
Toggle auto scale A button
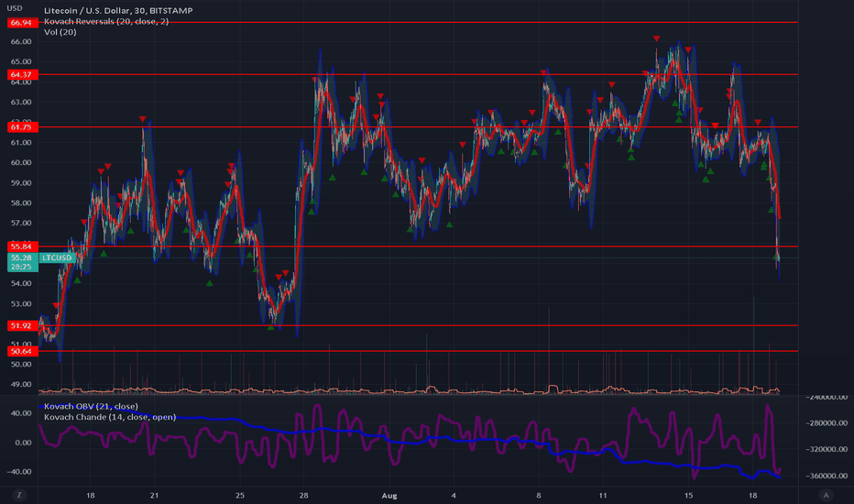click(x=826, y=495)
